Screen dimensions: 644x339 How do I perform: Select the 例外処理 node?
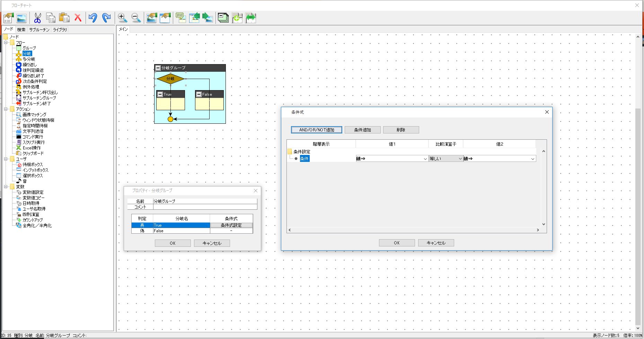[31, 87]
